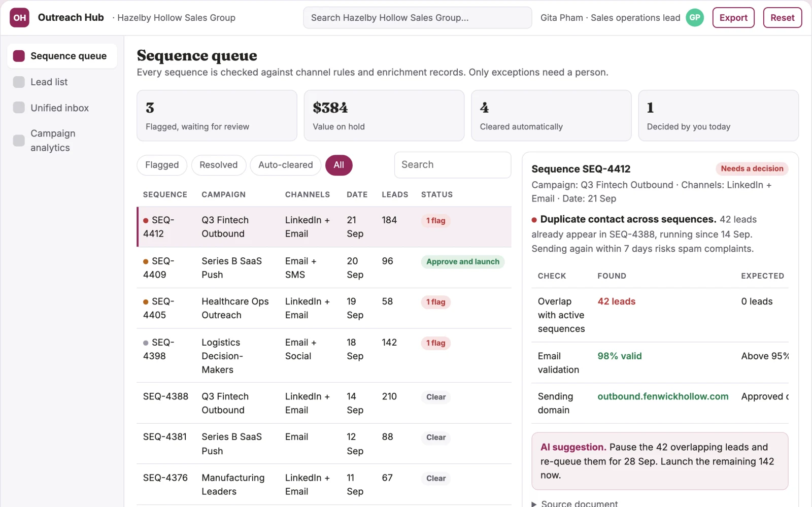Screen dimensions: 812x507
Task: Click Approve and launch for SEQ-4409
Action: [462, 262]
